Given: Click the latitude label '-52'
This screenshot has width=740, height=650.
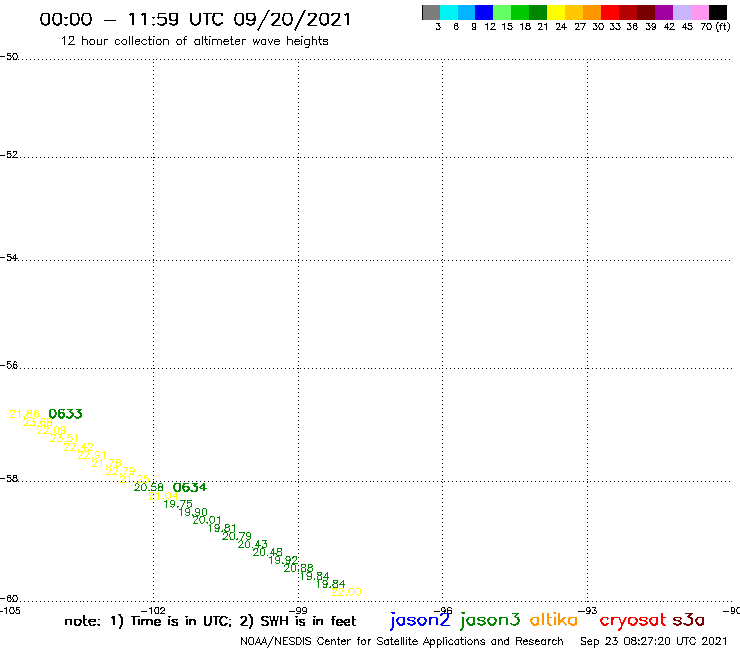Looking at the screenshot, I should (9, 155).
